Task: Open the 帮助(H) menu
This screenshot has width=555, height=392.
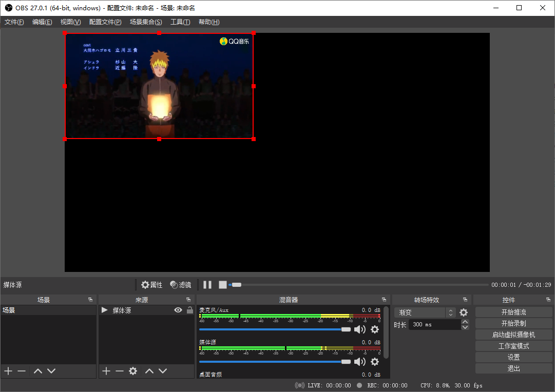Action: tap(209, 22)
